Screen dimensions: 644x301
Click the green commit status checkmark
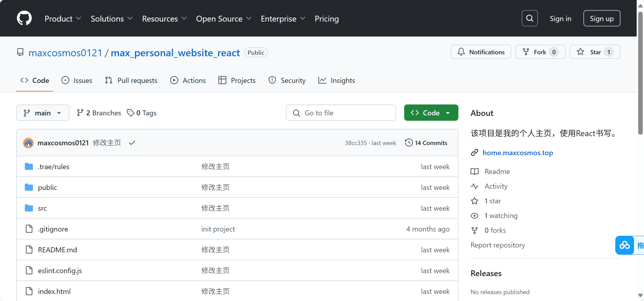[132, 143]
